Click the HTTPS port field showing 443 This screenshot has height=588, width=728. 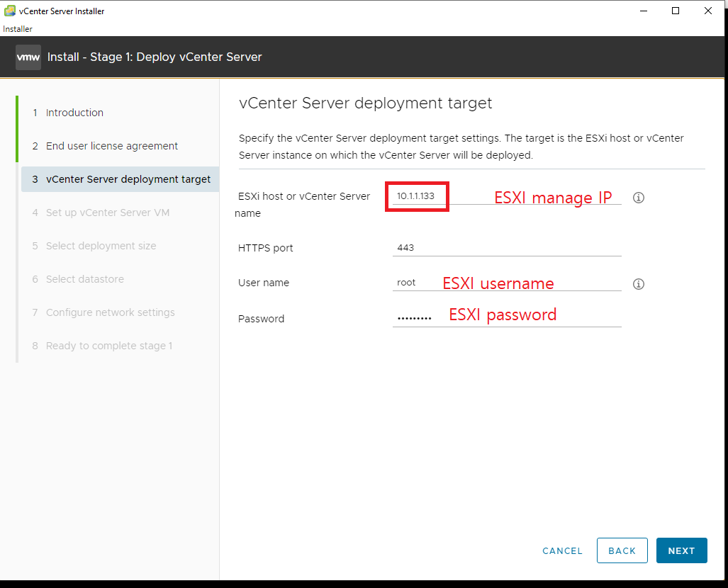click(x=507, y=248)
